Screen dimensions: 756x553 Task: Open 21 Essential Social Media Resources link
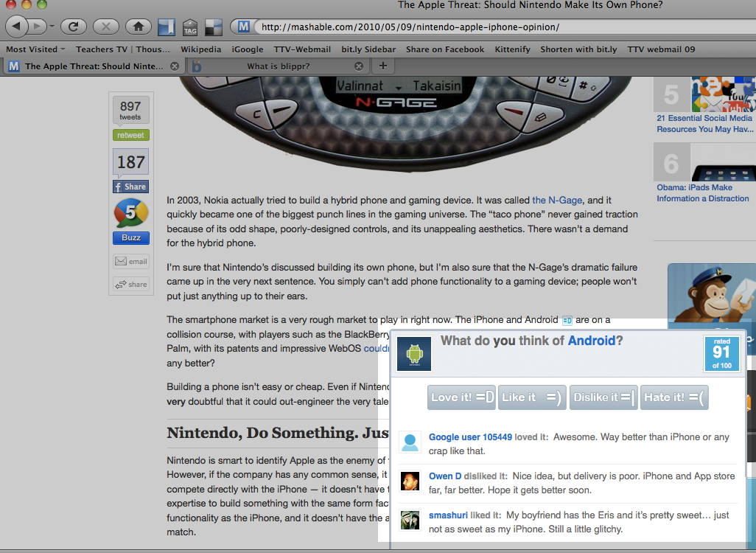704,124
